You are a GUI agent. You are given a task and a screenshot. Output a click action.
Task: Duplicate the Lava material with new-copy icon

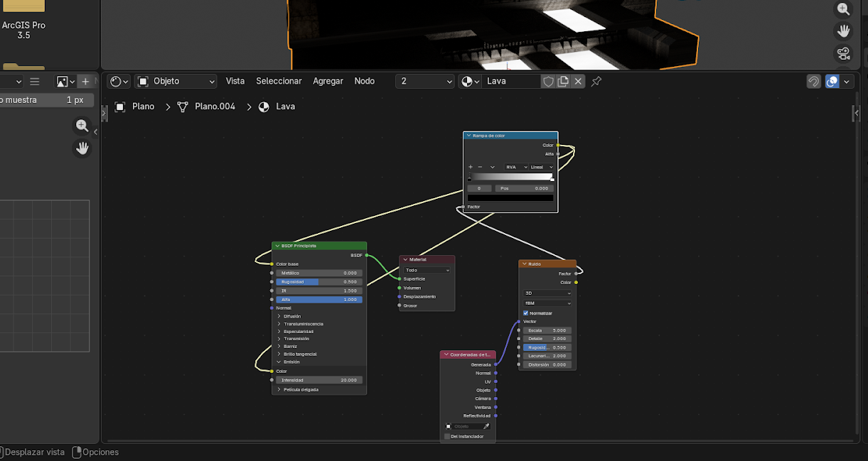(563, 82)
